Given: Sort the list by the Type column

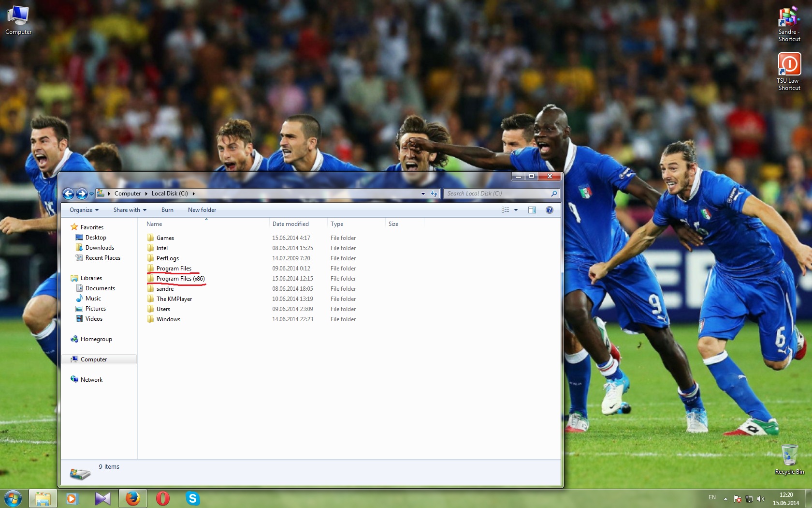Looking at the screenshot, I should (x=337, y=224).
